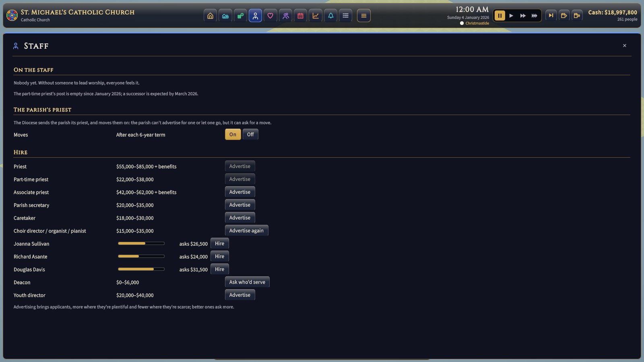Click the 261 people count
This screenshot has height=362, width=644.
point(627,19)
